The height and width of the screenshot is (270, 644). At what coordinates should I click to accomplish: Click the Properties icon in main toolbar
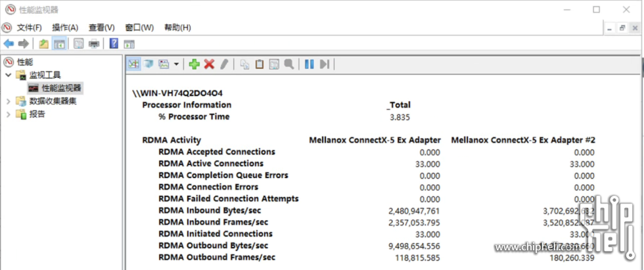pos(78,43)
